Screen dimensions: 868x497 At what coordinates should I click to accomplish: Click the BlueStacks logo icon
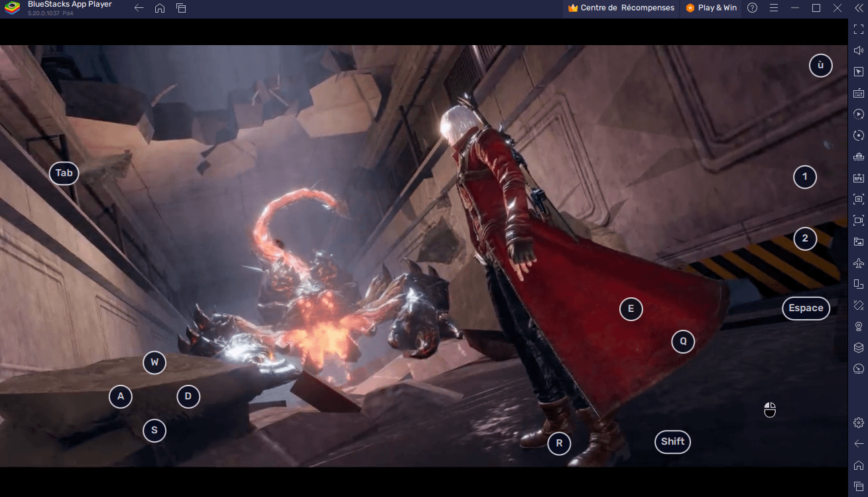coord(13,8)
